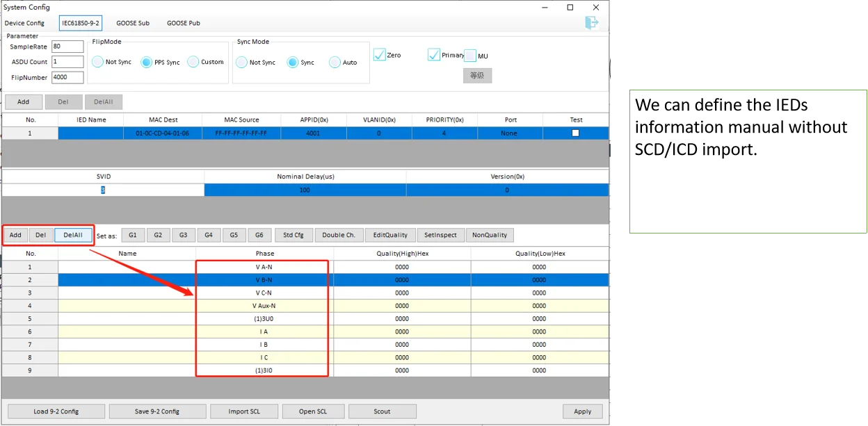Switch to the IEC61850-9-2 tab
Viewport: 868px width, 426px height.
(81, 23)
